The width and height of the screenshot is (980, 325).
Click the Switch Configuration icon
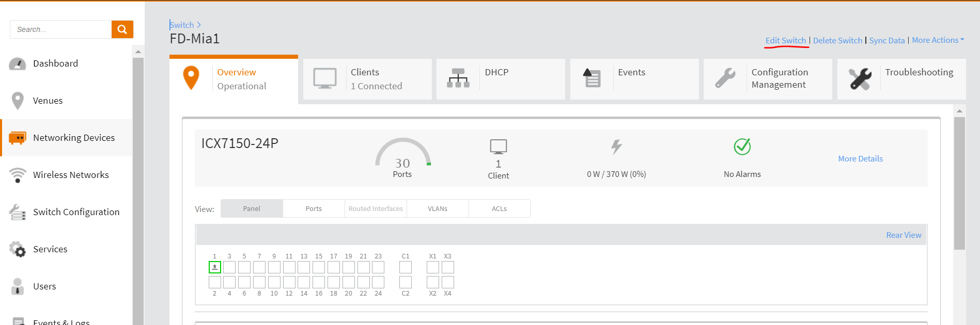(x=18, y=212)
